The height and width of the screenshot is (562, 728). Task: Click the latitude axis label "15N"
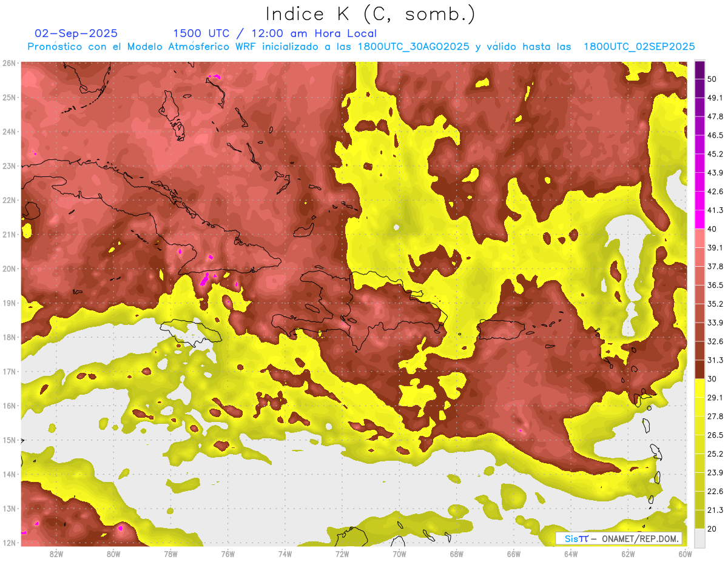9,440
